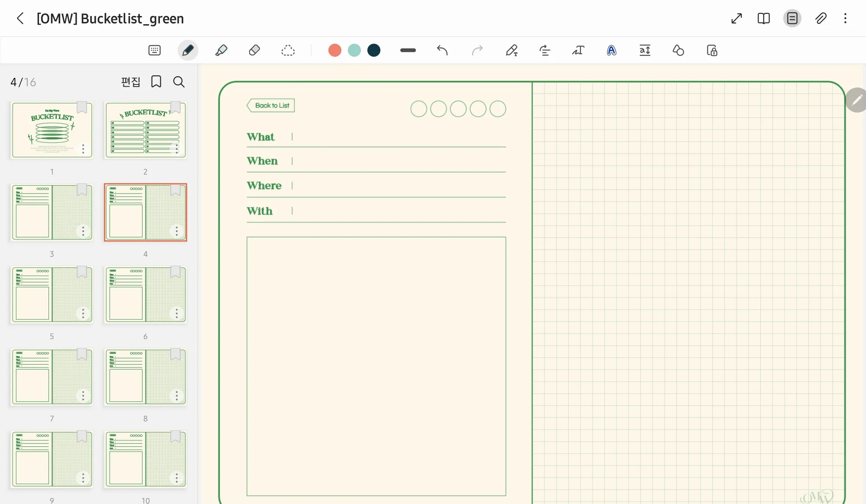Activate the lasso selection tool

(288, 50)
